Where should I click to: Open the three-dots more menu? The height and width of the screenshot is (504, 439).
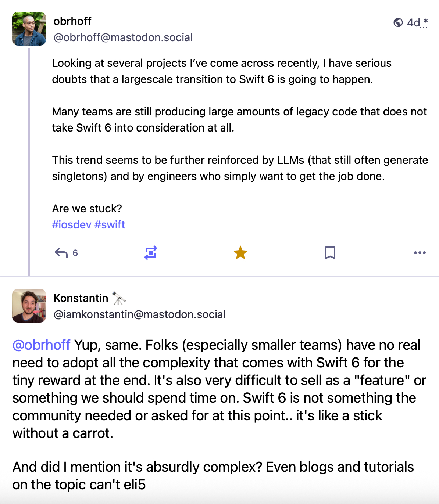pyautogui.click(x=420, y=253)
